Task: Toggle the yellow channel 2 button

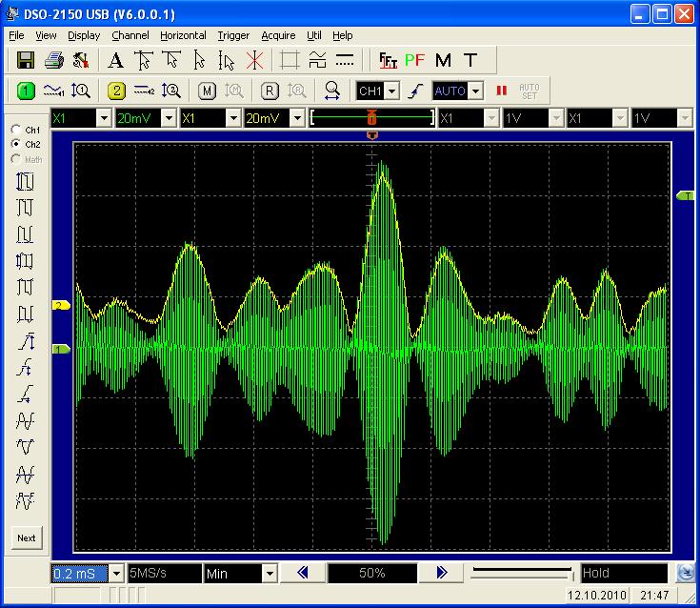Action: (x=116, y=91)
